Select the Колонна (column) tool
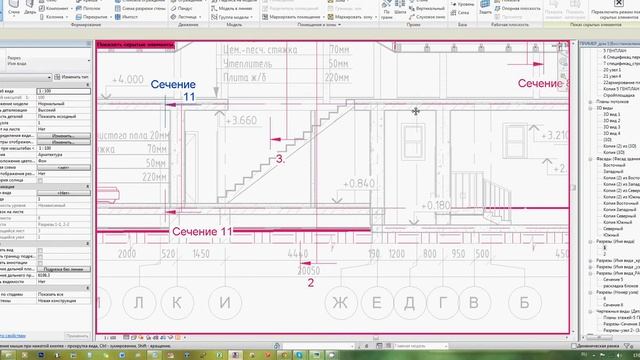The height and width of the screenshot is (360, 640). pos(52,17)
